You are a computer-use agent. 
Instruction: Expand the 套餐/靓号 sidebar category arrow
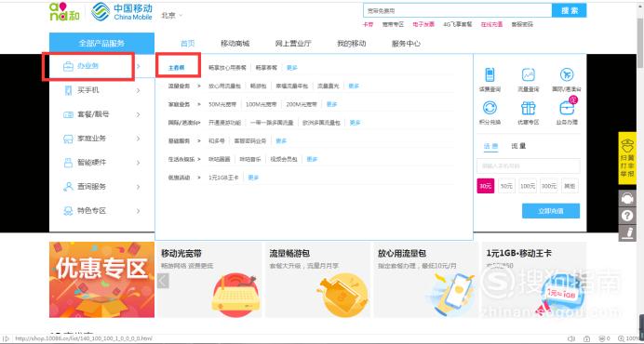[139, 114]
